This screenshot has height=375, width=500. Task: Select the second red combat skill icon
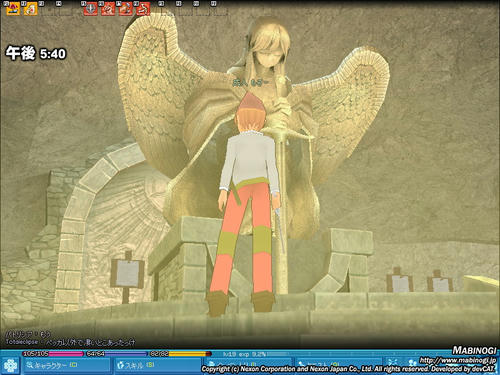pos(108,9)
